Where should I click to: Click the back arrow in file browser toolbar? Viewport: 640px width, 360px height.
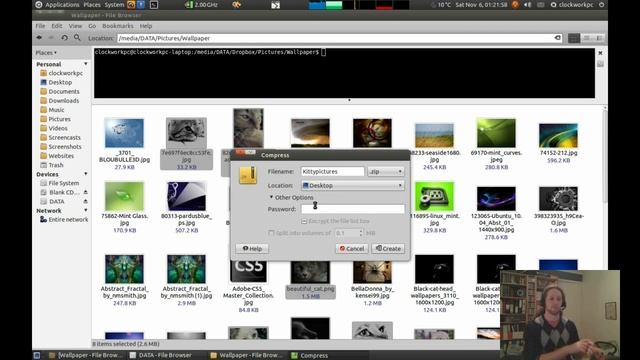[39, 38]
